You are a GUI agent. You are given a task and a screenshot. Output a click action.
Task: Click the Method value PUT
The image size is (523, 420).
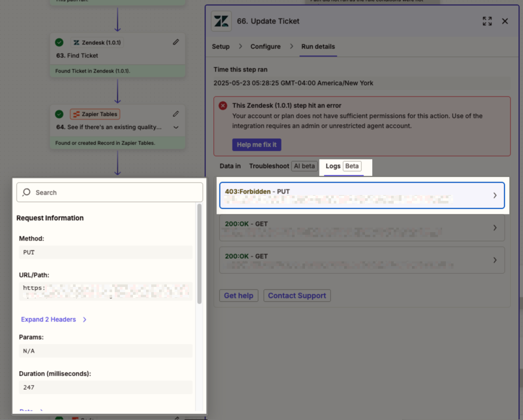coord(106,252)
